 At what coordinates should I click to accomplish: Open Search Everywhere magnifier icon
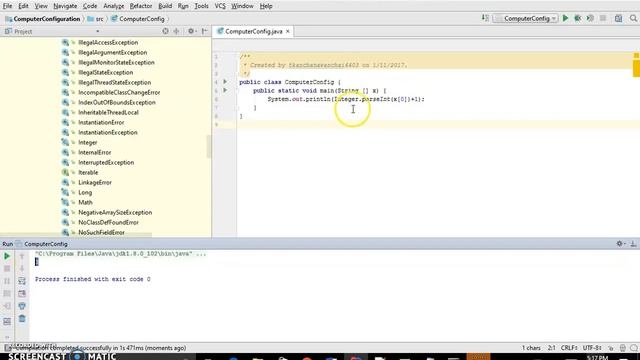(x=633, y=18)
